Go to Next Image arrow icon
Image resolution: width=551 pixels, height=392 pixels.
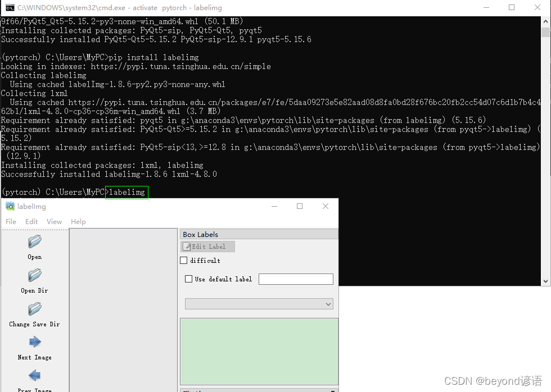pyautogui.click(x=35, y=342)
